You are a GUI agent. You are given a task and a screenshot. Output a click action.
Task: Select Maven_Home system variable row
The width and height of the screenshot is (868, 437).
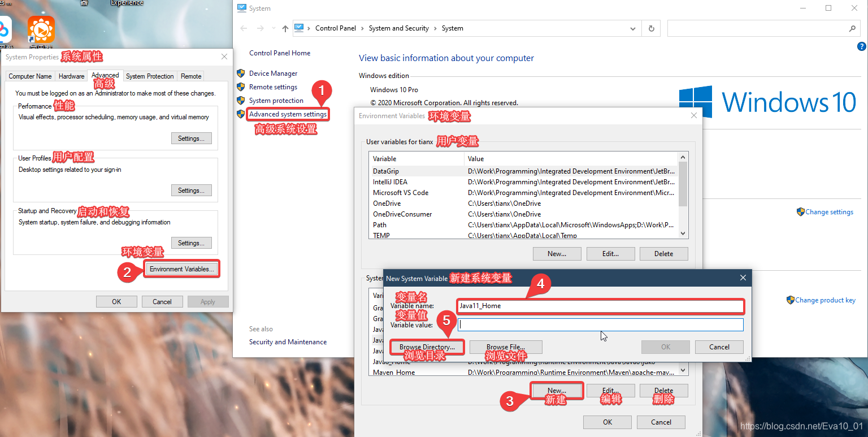tap(523, 372)
